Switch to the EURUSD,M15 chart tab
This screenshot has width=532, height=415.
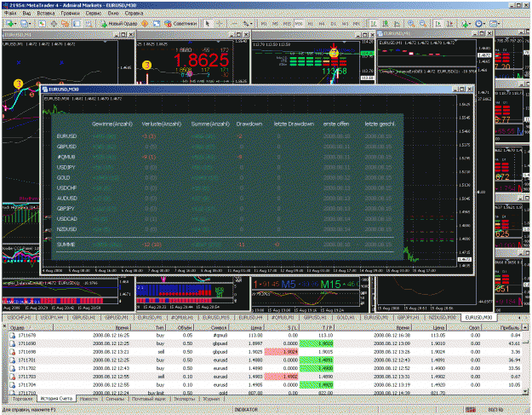tap(216, 317)
